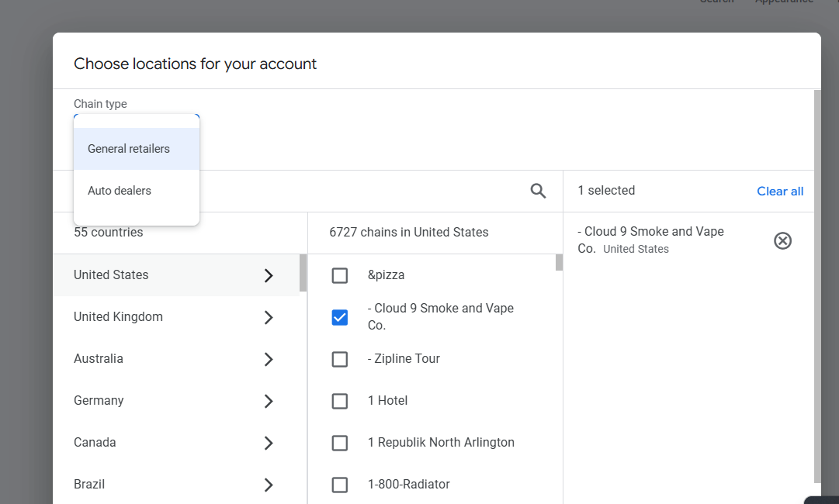Open Brazil chains with chevron
Image resolution: width=839 pixels, height=504 pixels.
(x=269, y=485)
